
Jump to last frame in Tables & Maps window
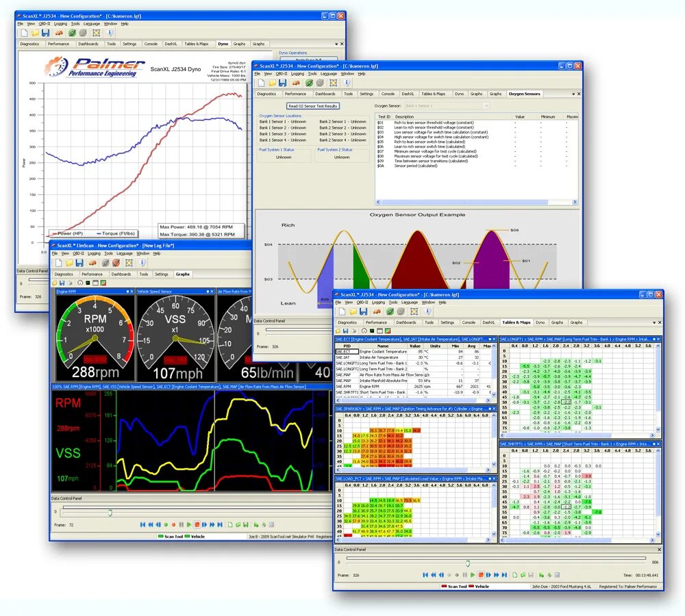pyautogui.click(x=504, y=575)
